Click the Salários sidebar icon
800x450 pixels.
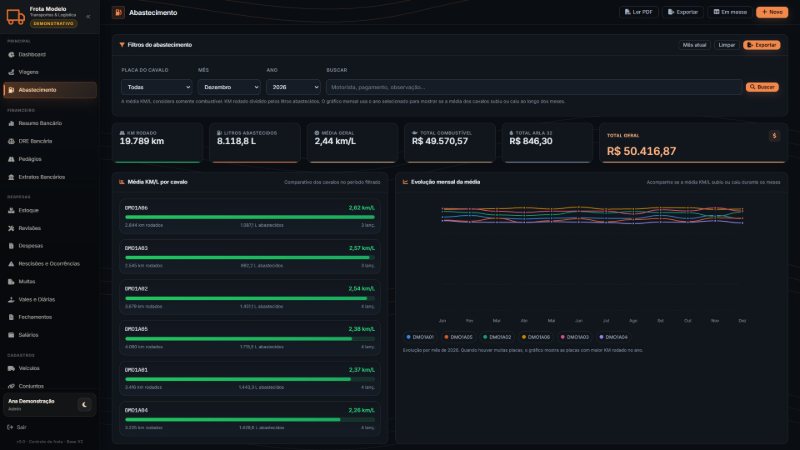tap(11, 335)
